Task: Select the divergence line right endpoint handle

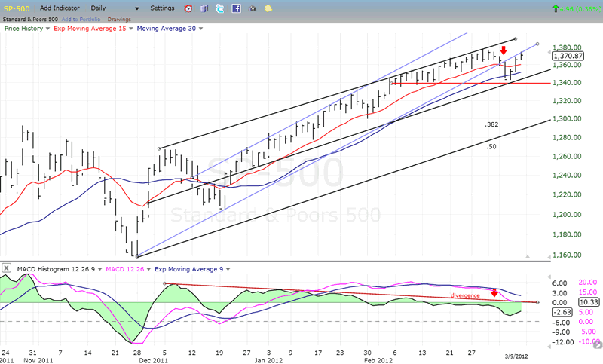Action: click(537, 302)
